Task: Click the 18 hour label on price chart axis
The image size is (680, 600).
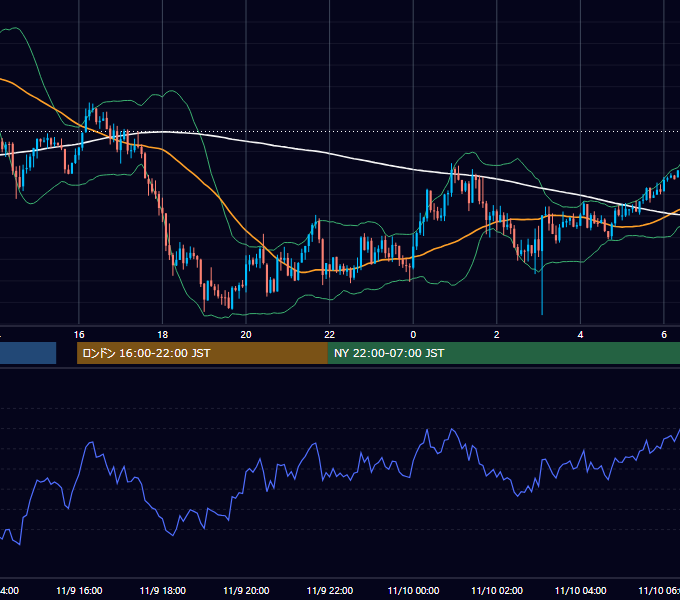Action: pos(163,335)
